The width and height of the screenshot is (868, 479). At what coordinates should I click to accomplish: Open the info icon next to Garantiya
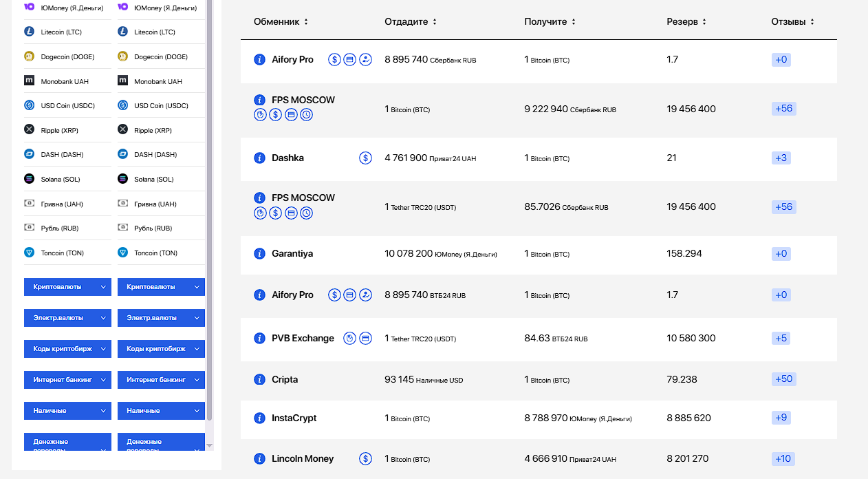click(x=259, y=254)
